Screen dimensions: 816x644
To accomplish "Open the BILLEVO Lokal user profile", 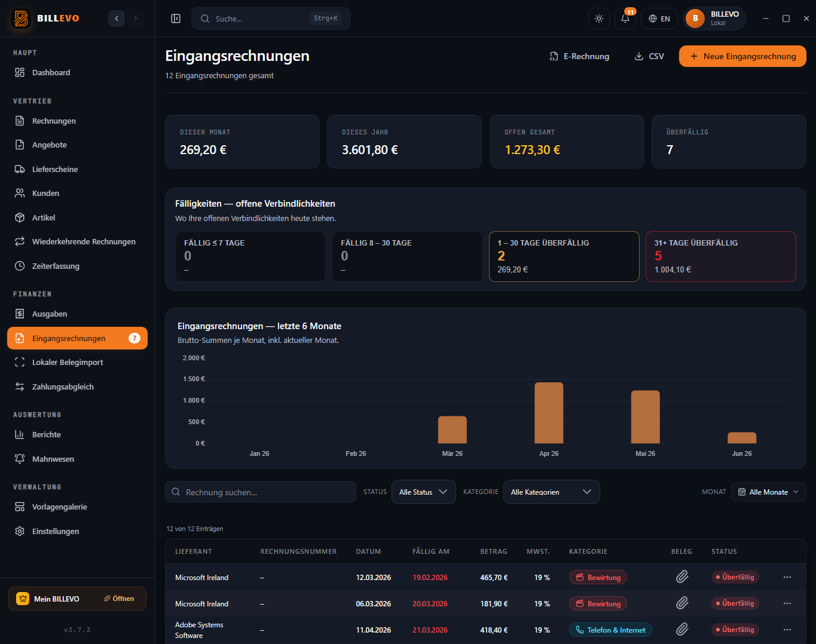I will [x=714, y=19].
